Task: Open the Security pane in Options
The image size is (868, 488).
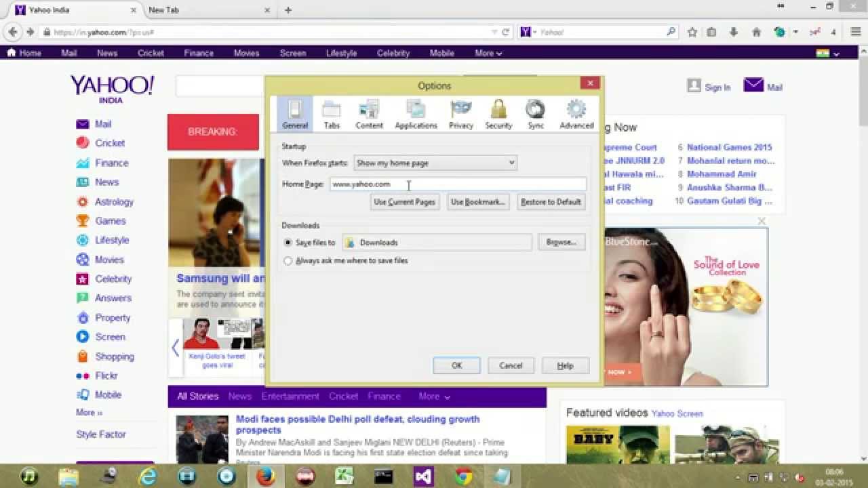Action: coord(498,114)
